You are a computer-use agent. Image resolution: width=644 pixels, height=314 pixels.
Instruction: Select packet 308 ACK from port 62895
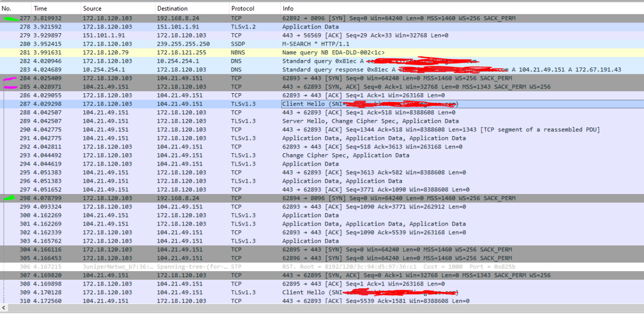[x=322, y=284]
